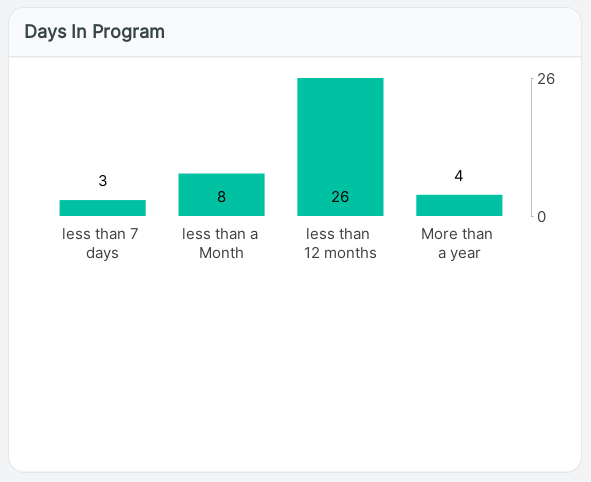Click the word 'Days' in the heading
This screenshot has width=591, height=482.
42,32
